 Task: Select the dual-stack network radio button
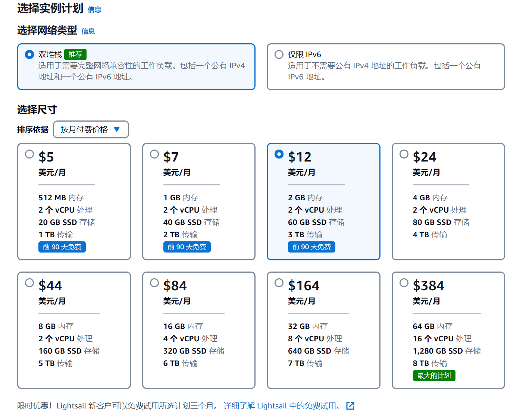click(x=29, y=54)
